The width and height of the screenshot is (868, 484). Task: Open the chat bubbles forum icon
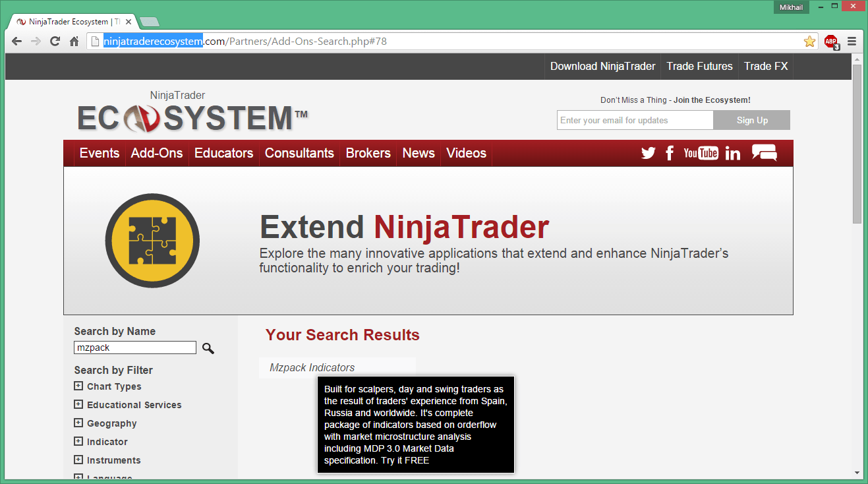tap(765, 152)
